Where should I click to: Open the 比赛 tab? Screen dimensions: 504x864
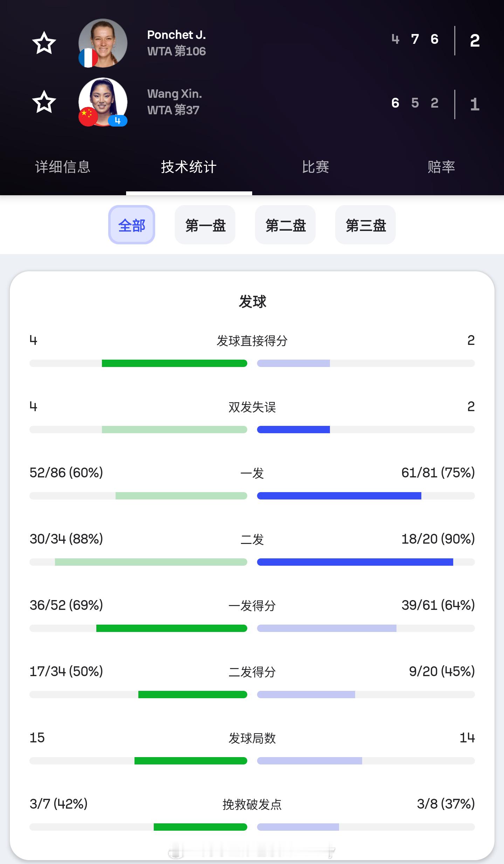(315, 167)
